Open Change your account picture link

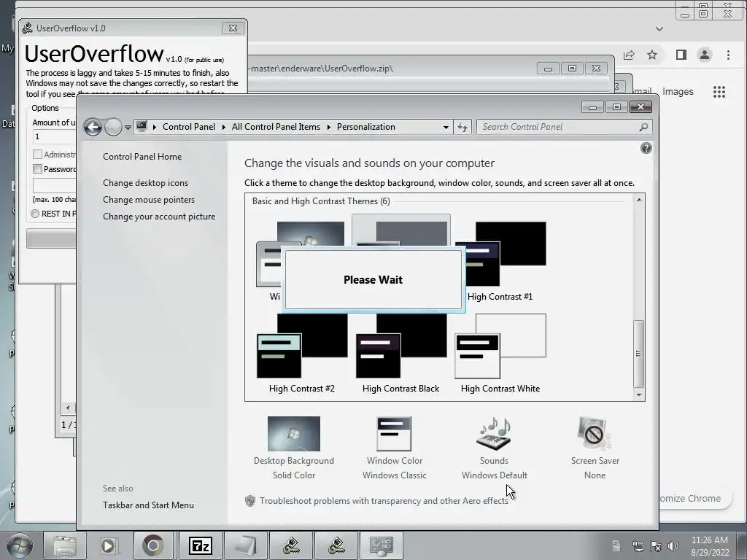click(158, 217)
